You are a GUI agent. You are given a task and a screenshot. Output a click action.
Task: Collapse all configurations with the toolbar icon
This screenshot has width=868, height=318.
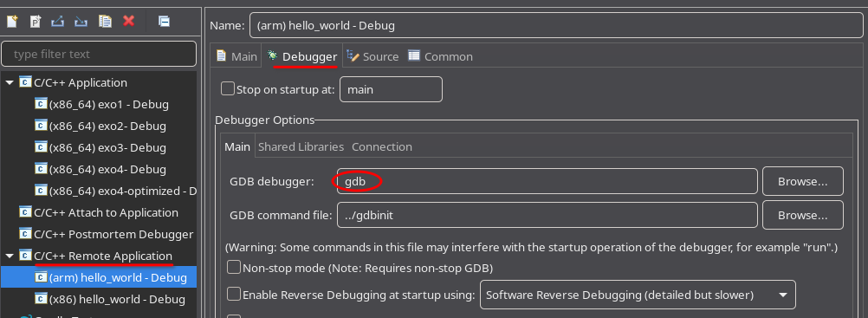click(x=164, y=22)
